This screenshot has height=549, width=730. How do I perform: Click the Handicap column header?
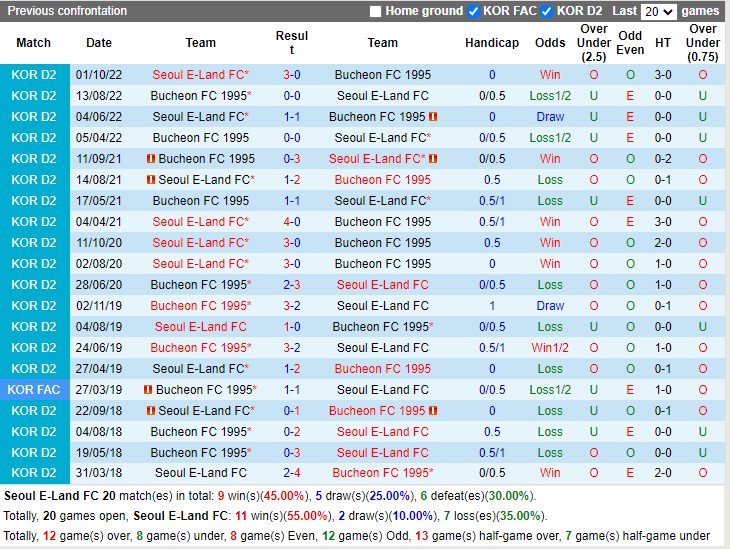[x=492, y=43]
